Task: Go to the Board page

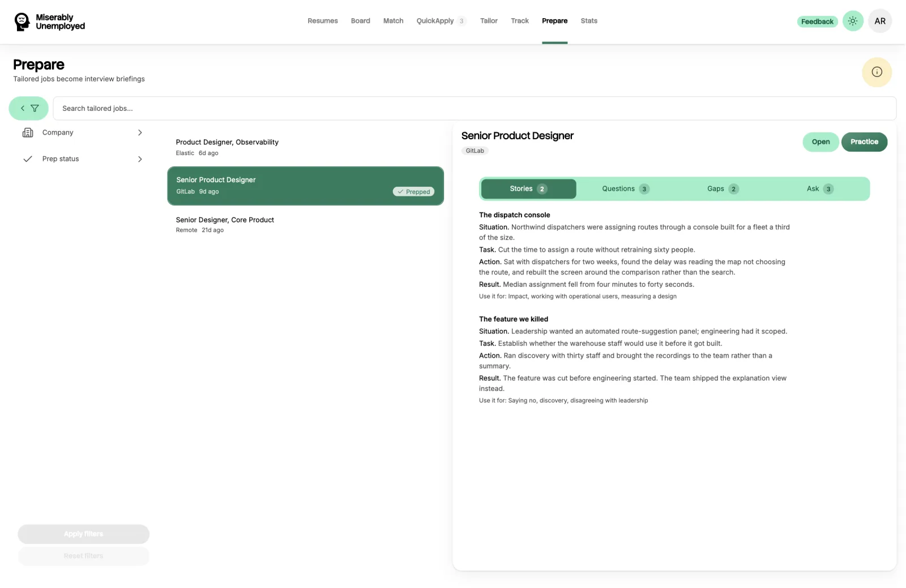Action: point(360,21)
